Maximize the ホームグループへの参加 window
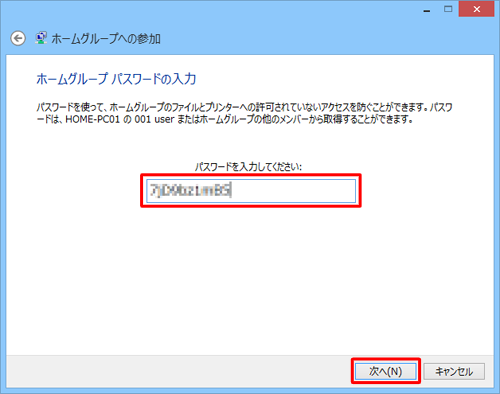 tap(448, 9)
